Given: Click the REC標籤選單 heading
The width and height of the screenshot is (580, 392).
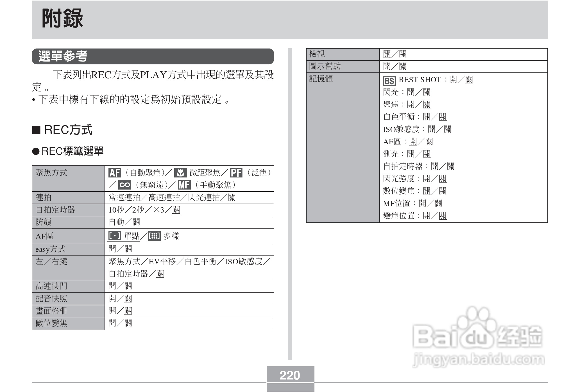Looking at the screenshot, I should (72, 151).
